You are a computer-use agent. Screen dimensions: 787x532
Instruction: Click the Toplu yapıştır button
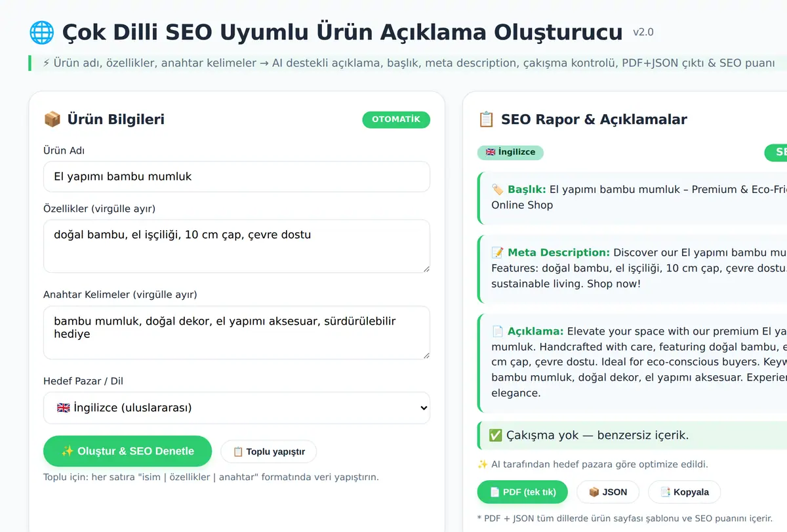point(269,452)
